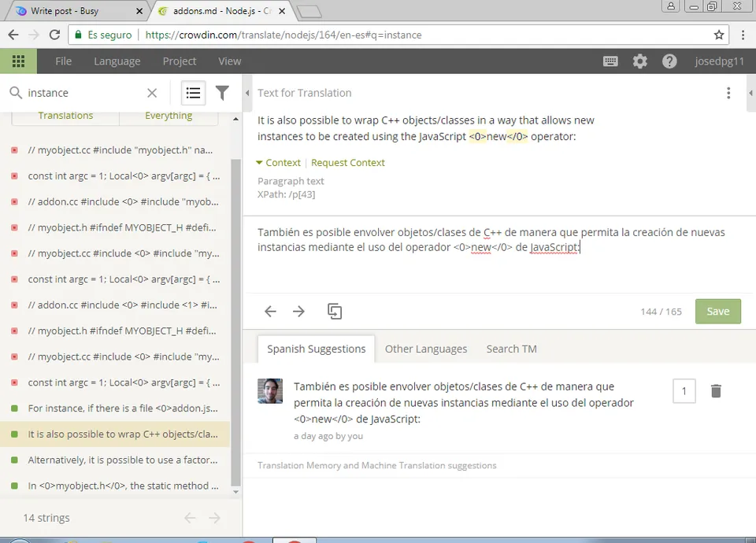This screenshot has height=543, width=756.
Task: Go to next page of strings list
Action: pos(214,518)
